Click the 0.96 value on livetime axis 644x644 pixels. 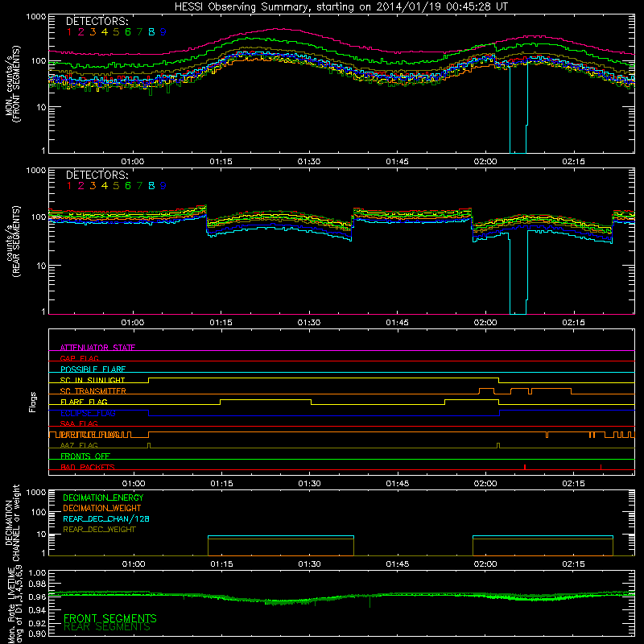[37, 597]
